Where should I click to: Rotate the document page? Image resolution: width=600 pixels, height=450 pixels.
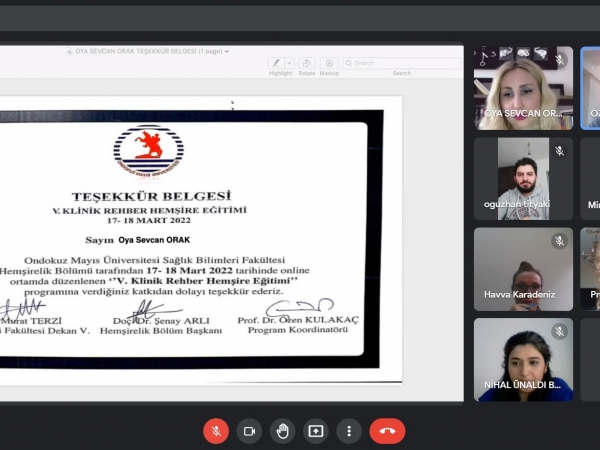[x=307, y=63]
